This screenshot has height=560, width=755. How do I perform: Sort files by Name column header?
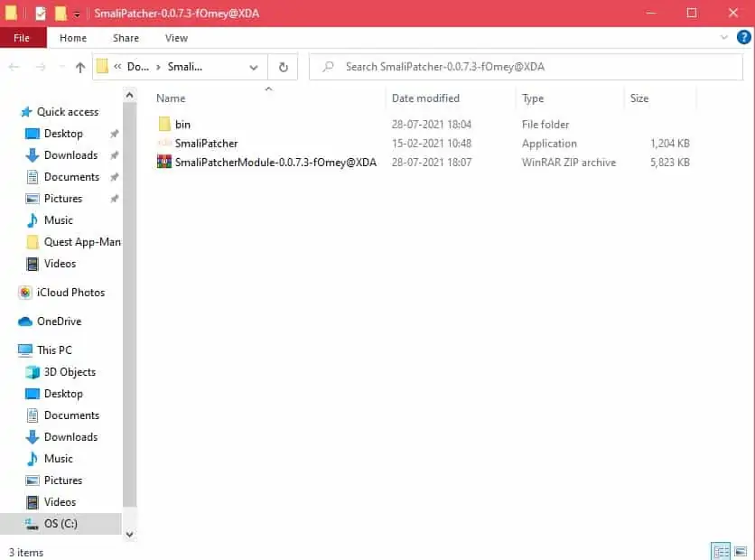[x=171, y=98]
